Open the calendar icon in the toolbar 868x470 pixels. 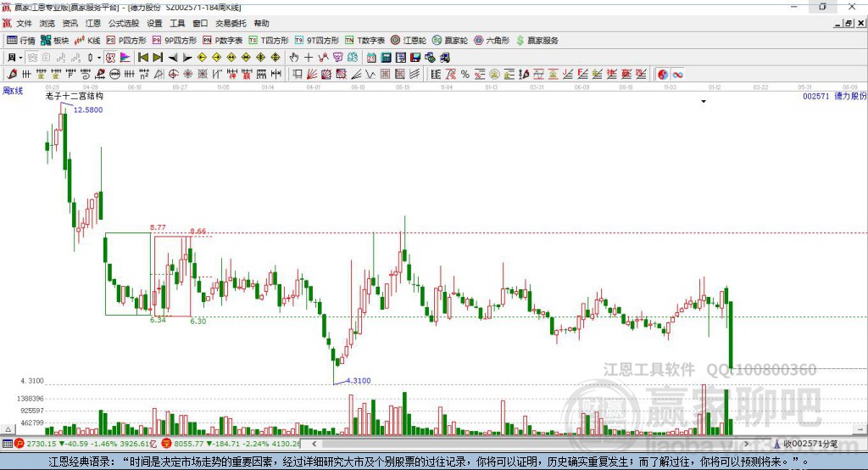[x=371, y=58]
